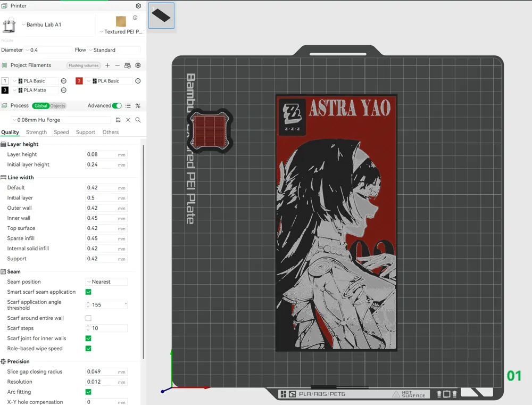Viewport: 532px width, 405px height.
Task: Uncheck Scarf joint for inner walls
Action: (x=88, y=338)
